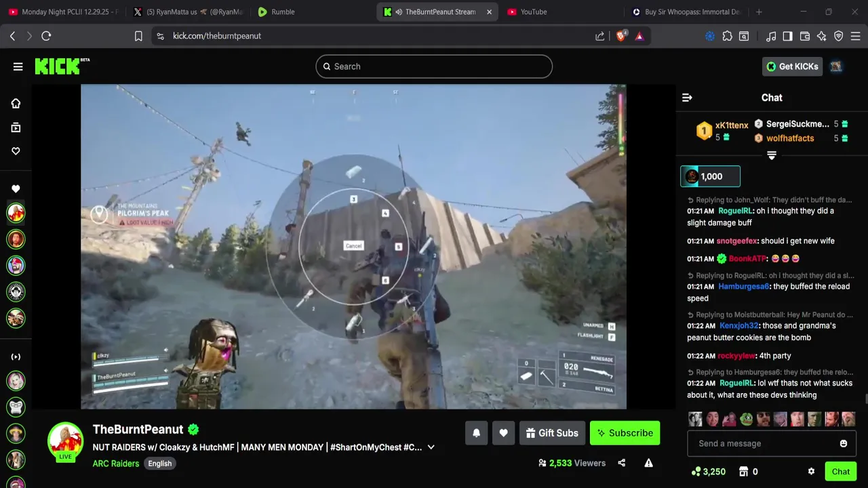The height and width of the screenshot is (488, 868).
Task: Go to Kick Home sidebar icon
Action: [16, 103]
